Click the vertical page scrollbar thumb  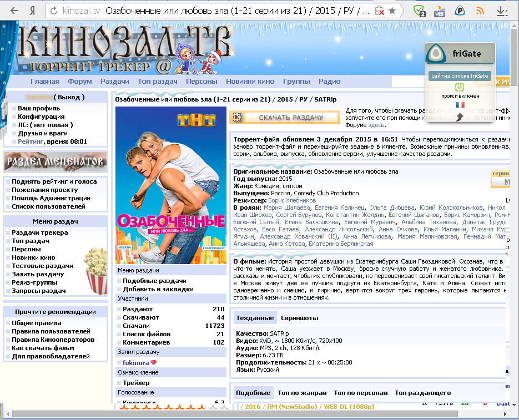[x=513, y=57]
